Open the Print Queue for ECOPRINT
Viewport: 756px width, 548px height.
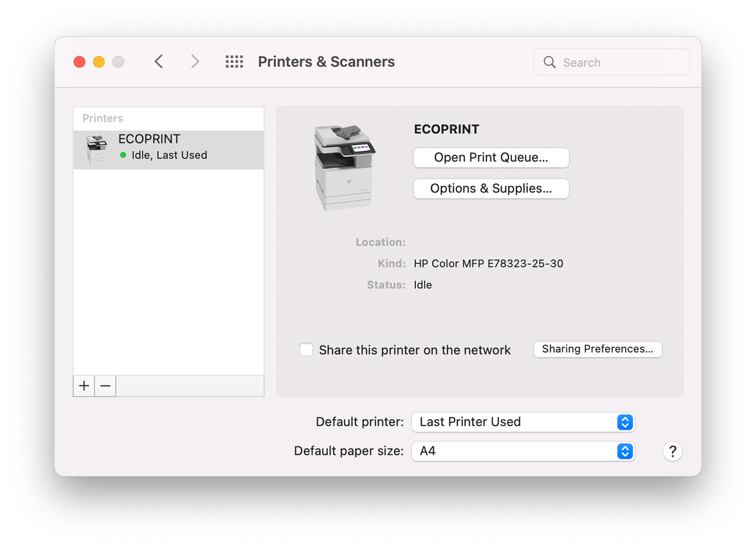coord(490,157)
